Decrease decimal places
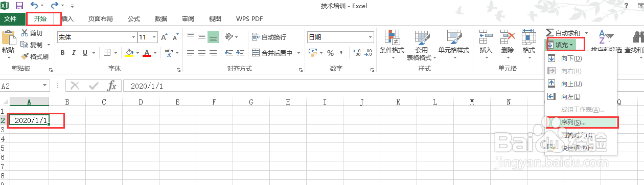The width and height of the screenshot is (644, 185). pyautogui.click(x=367, y=53)
